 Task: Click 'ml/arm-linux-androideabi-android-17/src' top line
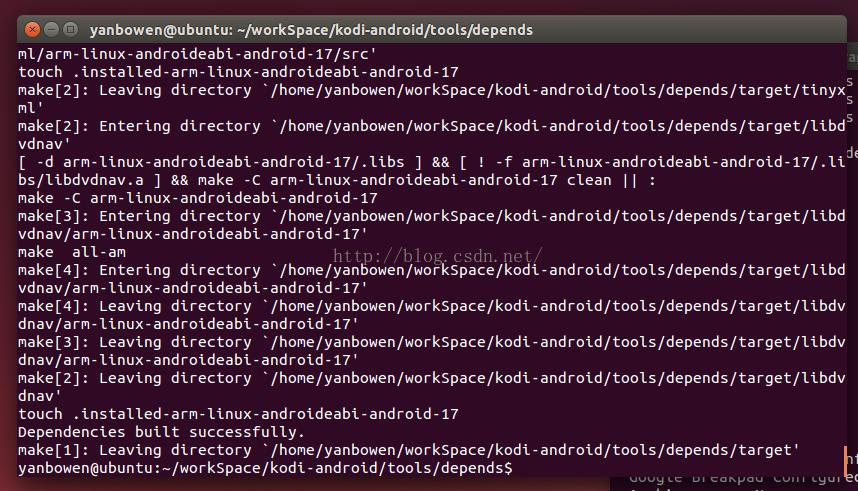point(197,54)
